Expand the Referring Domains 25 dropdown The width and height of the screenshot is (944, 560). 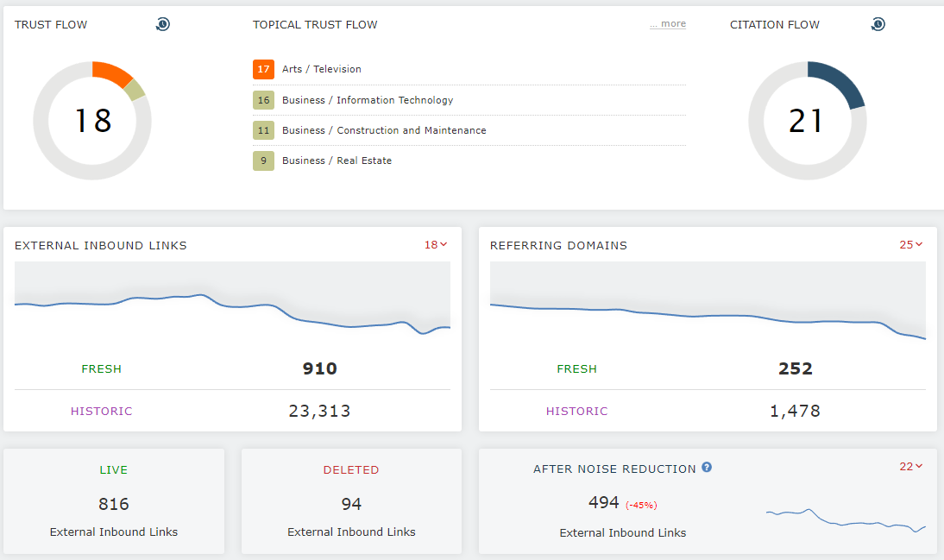point(911,244)
